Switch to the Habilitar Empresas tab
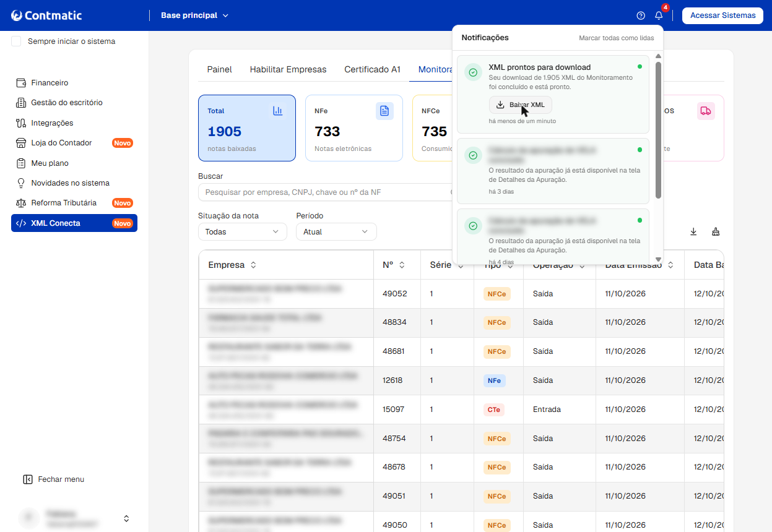This screenshot has width=772, height=532. tap(288, 69)
